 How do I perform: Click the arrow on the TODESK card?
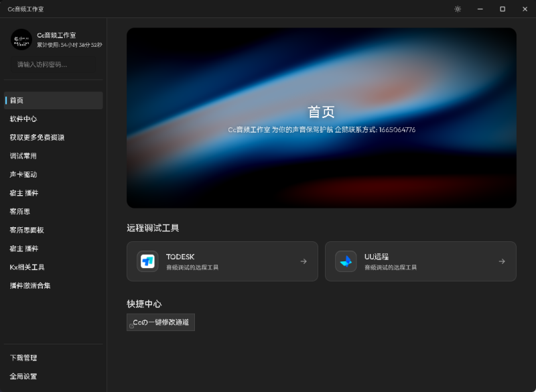coord(304,261)
